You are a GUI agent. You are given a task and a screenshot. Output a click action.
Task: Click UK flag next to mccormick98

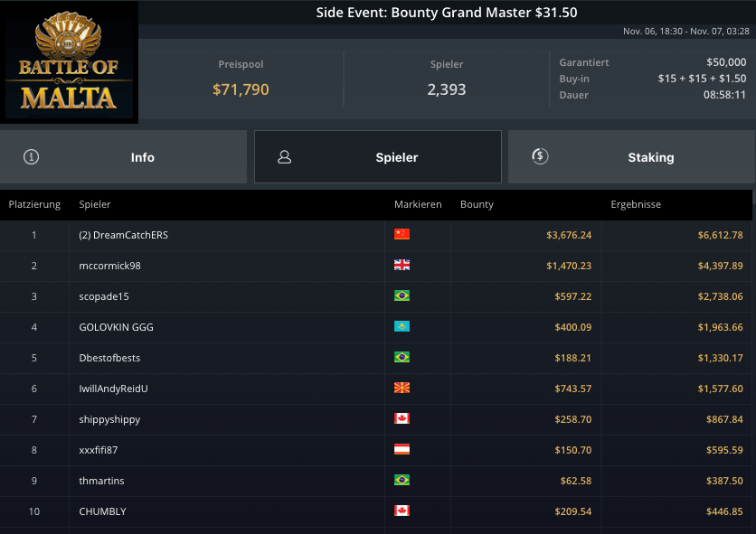(402, 266)
